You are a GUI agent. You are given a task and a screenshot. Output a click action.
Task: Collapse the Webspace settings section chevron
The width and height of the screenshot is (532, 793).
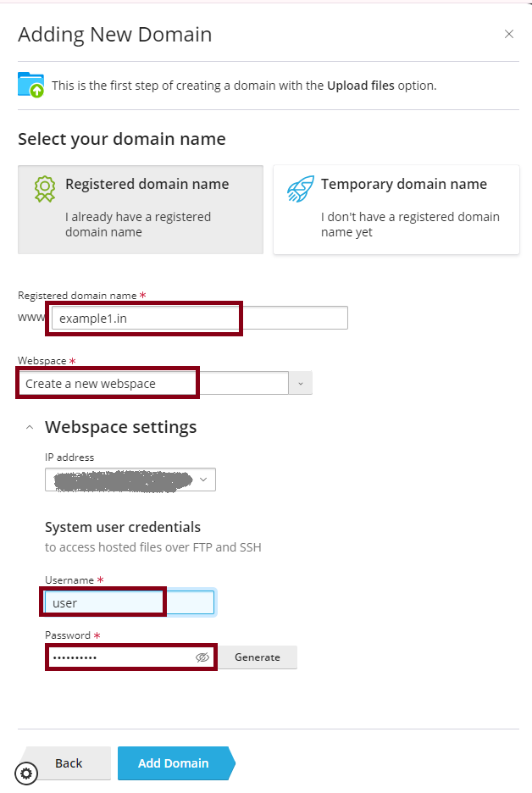(x=29, y=427)
